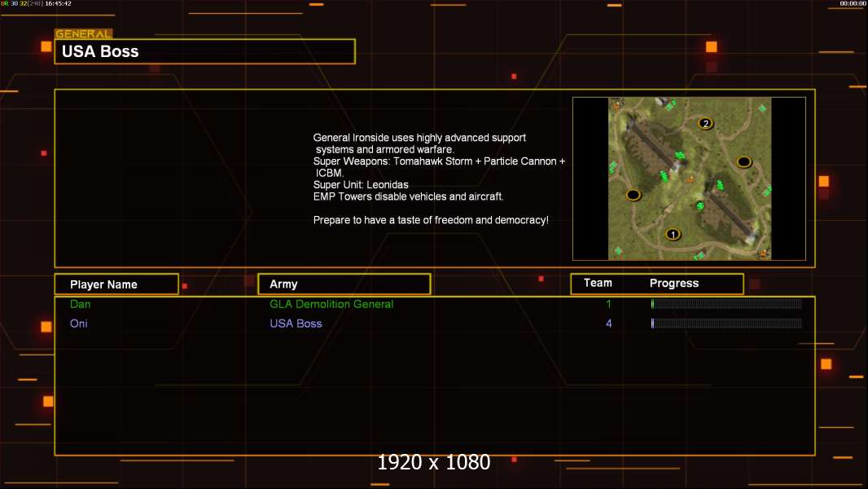Click Dan's loading progress bar
The image size is (868, 489).
pos(726,303)
